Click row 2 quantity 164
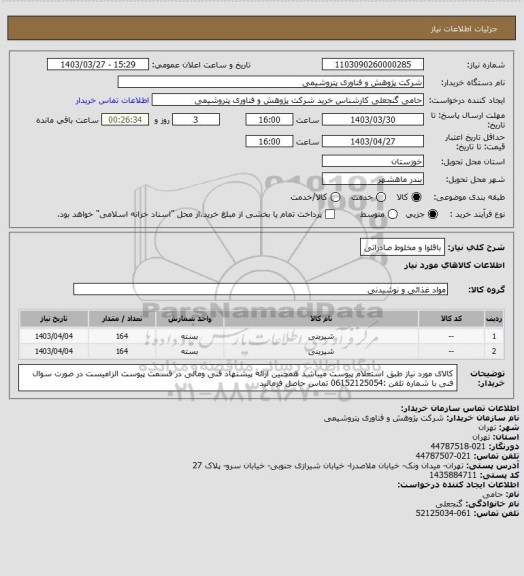524x576 pixels. coord(122,352)
